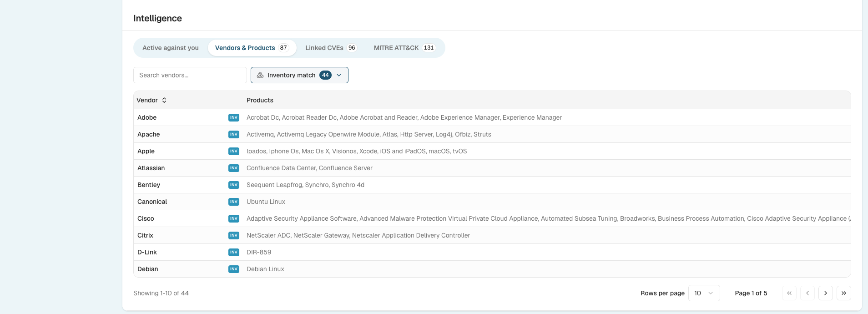Click the INV badge in Canonical row

coord(234,202)
